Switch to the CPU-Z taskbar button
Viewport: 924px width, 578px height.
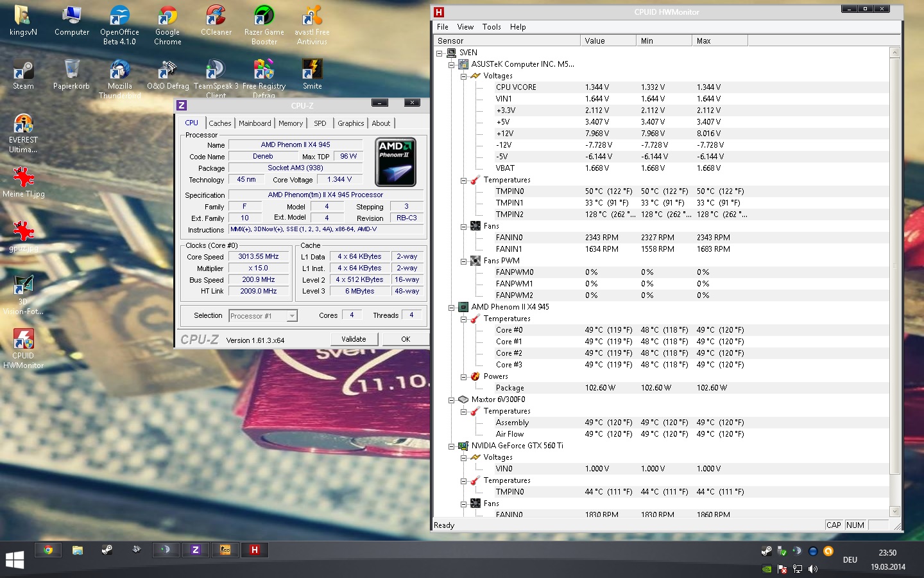pos(196,550)
